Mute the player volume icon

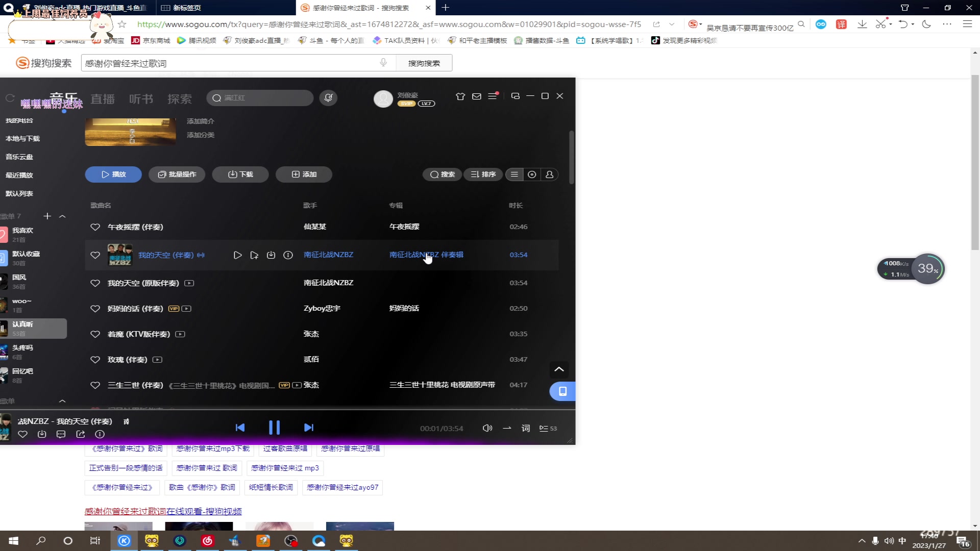click(x=487, y=428)
